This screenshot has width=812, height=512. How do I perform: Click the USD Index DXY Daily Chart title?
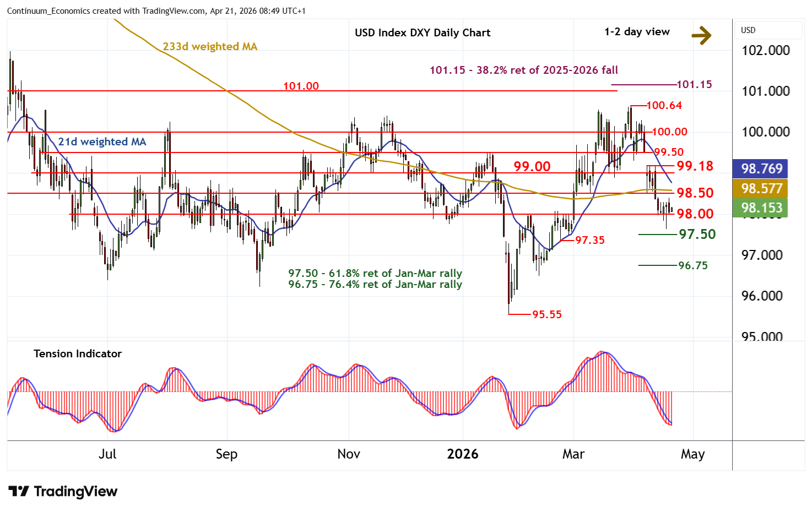422,32
